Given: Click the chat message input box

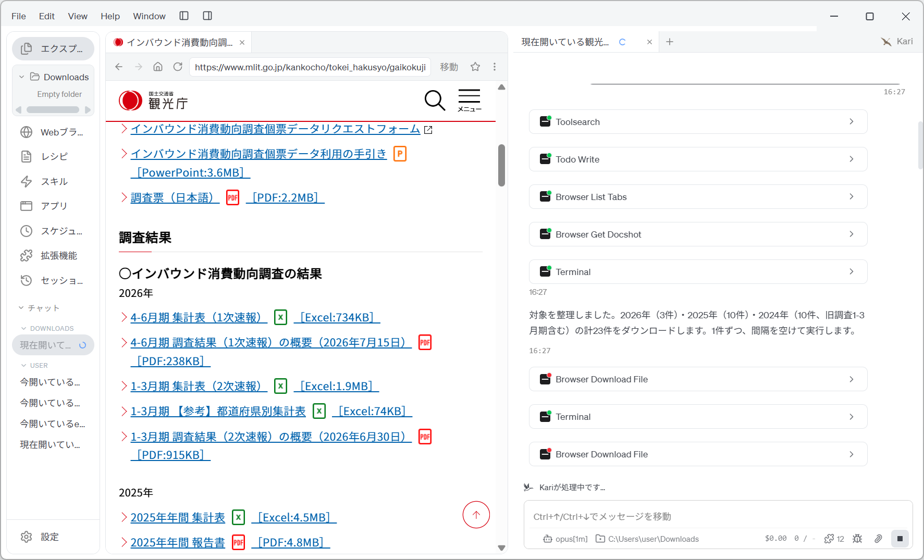Looking at the screenshot, I should click(718, 516).
